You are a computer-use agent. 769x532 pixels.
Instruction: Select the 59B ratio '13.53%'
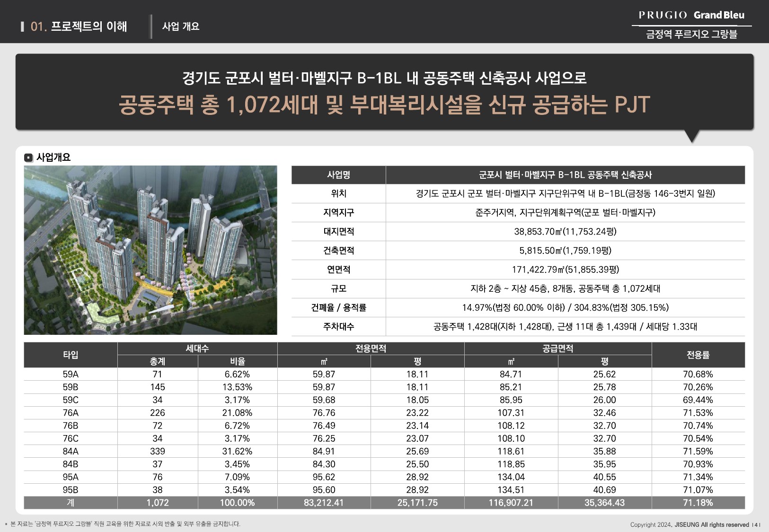238,387
